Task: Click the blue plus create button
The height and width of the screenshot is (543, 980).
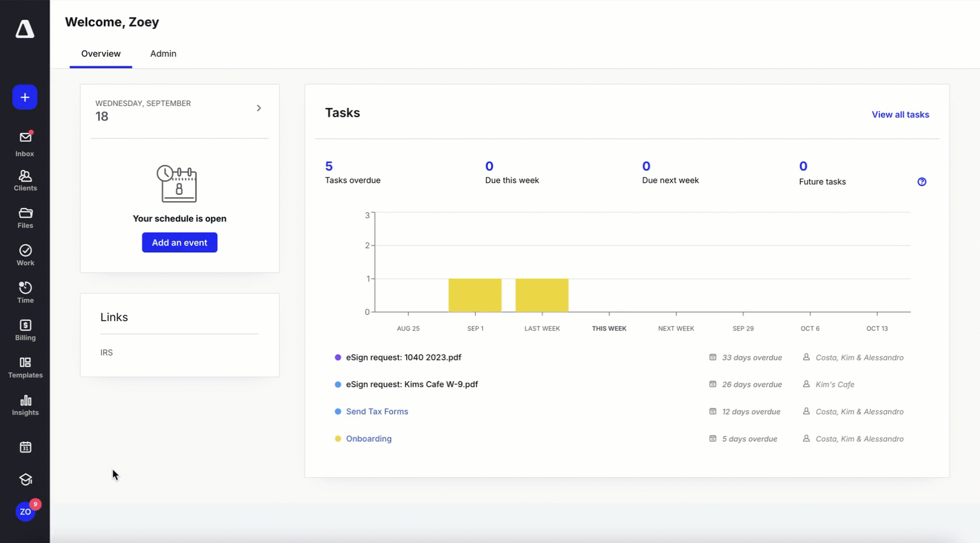Action: click(25, 97)
